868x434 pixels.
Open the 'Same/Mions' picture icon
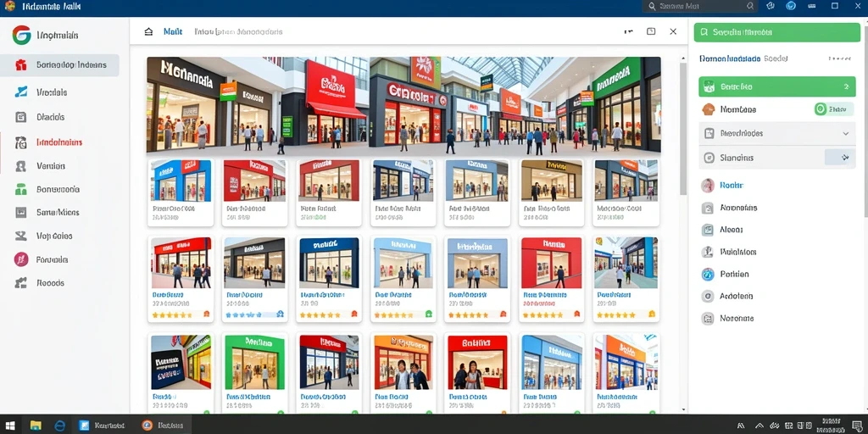pyautogui.click(x=21, y=212)
